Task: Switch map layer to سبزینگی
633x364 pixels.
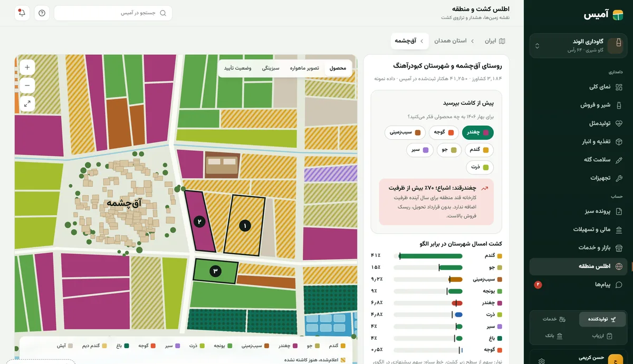Action: point(271,68)
